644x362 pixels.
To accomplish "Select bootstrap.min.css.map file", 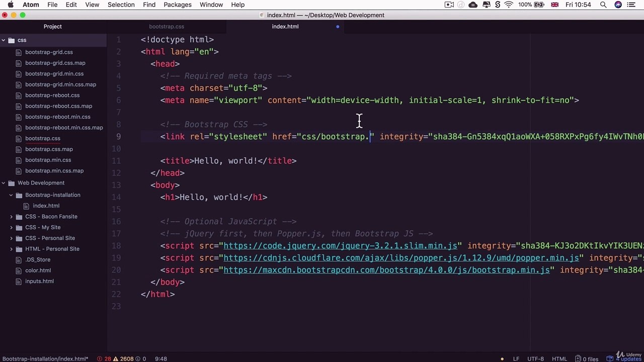I will pos(54,171).
